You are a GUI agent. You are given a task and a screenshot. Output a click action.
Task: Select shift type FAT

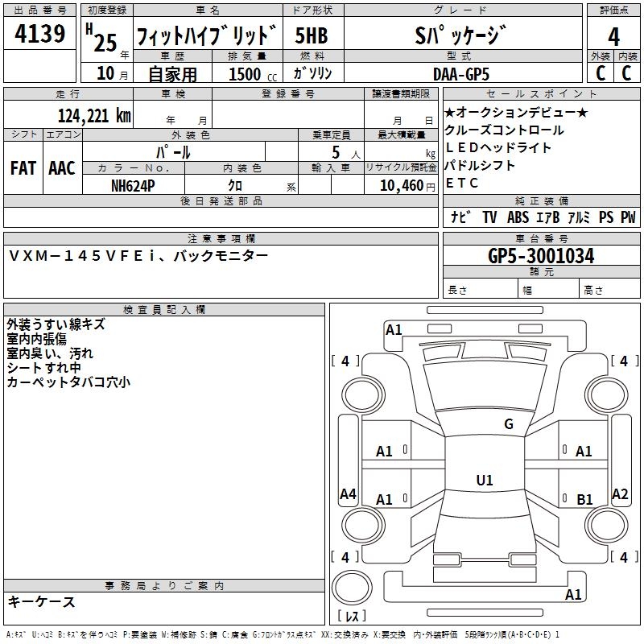(x=23, y=168)
